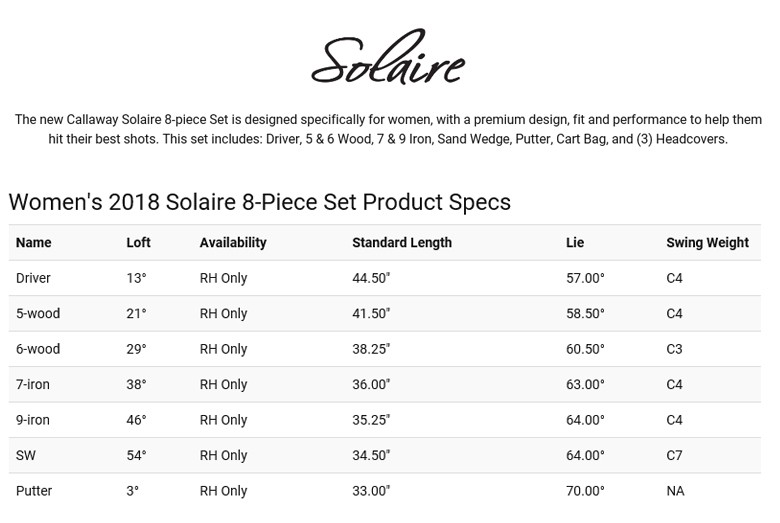Select the 6-wood row name cell

tap(38, 349)
